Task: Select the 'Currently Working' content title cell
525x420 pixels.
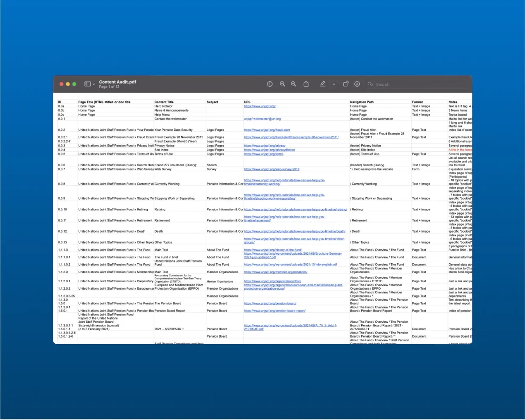Action: (167, 184)
